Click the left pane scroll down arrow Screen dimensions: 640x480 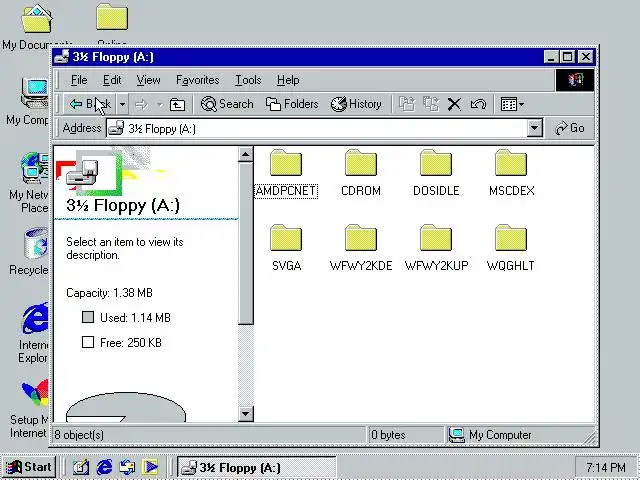[246, 414]
